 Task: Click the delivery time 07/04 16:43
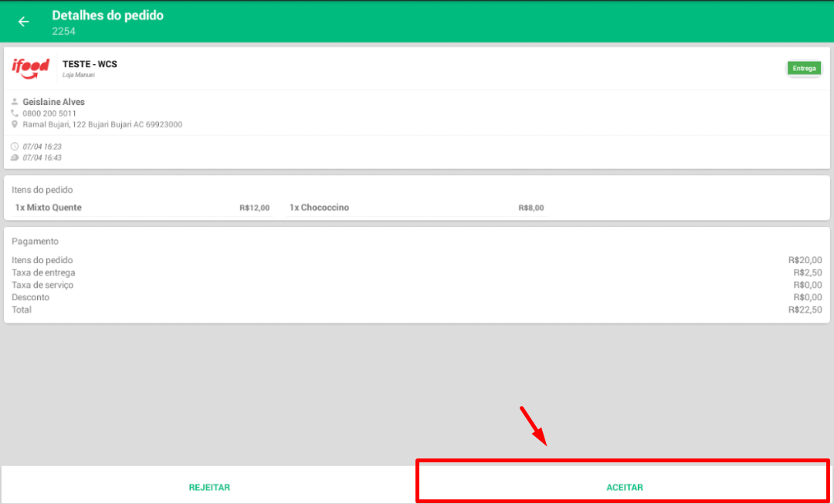click(42, 158)
